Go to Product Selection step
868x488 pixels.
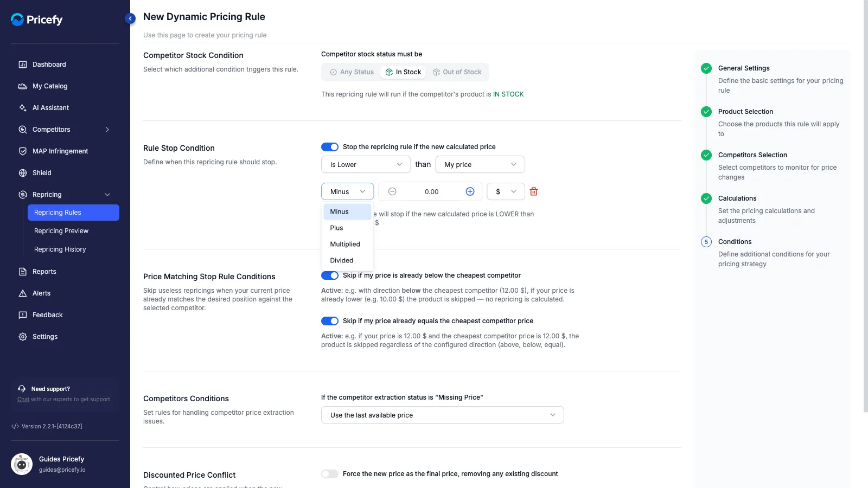pyautogui.click(x=745, y=112)
